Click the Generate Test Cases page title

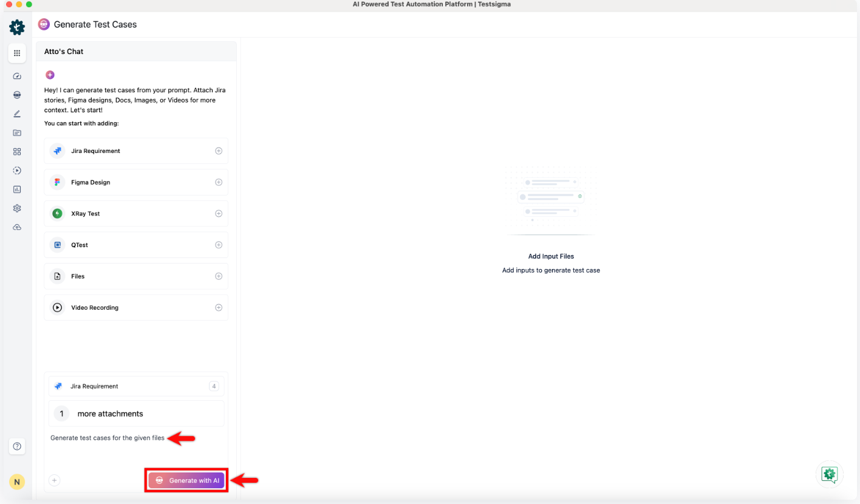pos(95,24)
